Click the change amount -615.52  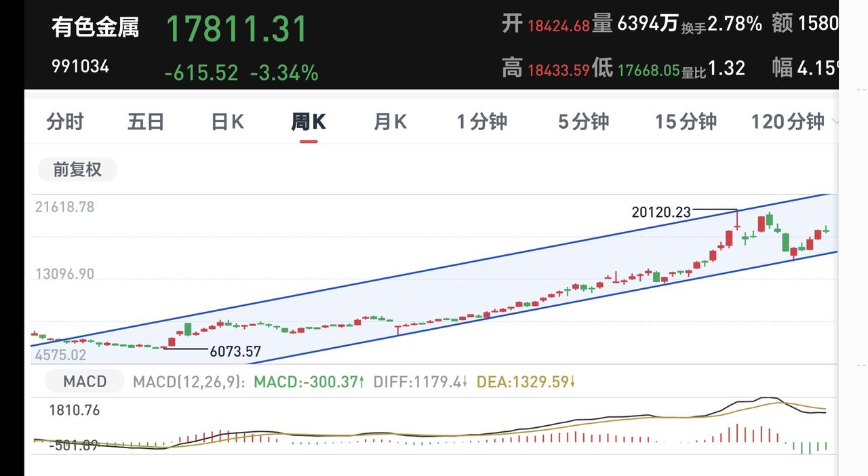click(201, 73)
